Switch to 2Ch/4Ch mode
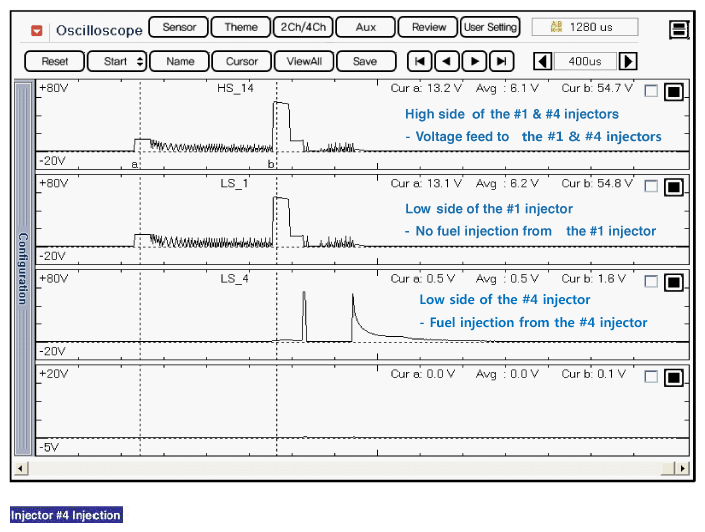Image resolution: width=705 pixels, height=532 pixels. [x=302, y=27]
